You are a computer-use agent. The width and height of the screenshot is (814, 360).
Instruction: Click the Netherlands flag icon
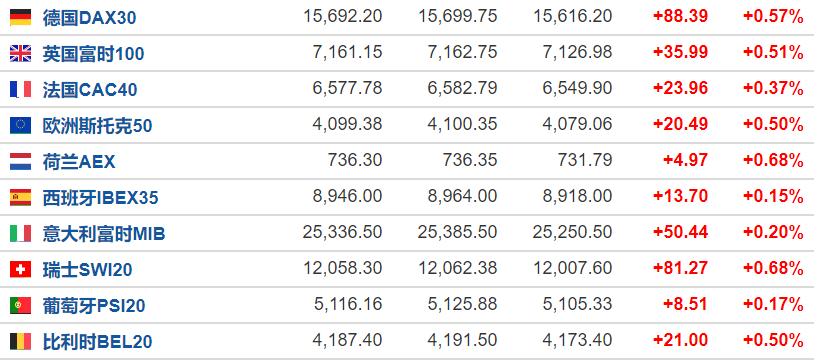pos(20,162)
